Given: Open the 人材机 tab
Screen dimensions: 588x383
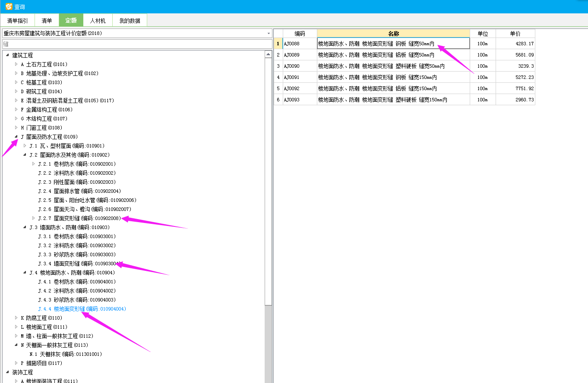Looking at the screenshot, I should click(x=98, y=20).
